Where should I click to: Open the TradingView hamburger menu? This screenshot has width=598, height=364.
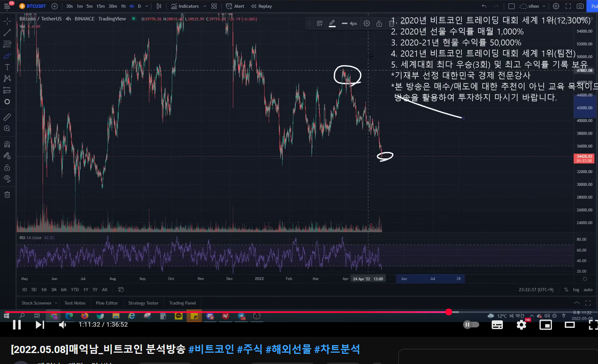[7, 6]
